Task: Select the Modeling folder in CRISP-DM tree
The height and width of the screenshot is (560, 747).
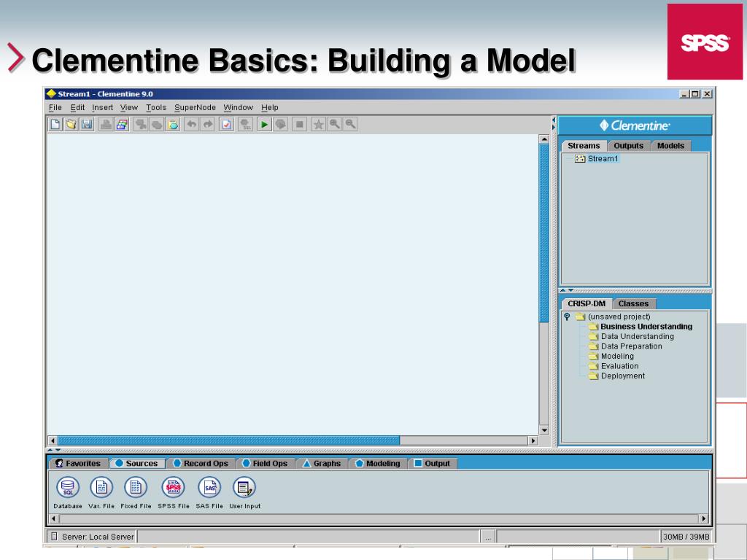Action: (611, 356)
